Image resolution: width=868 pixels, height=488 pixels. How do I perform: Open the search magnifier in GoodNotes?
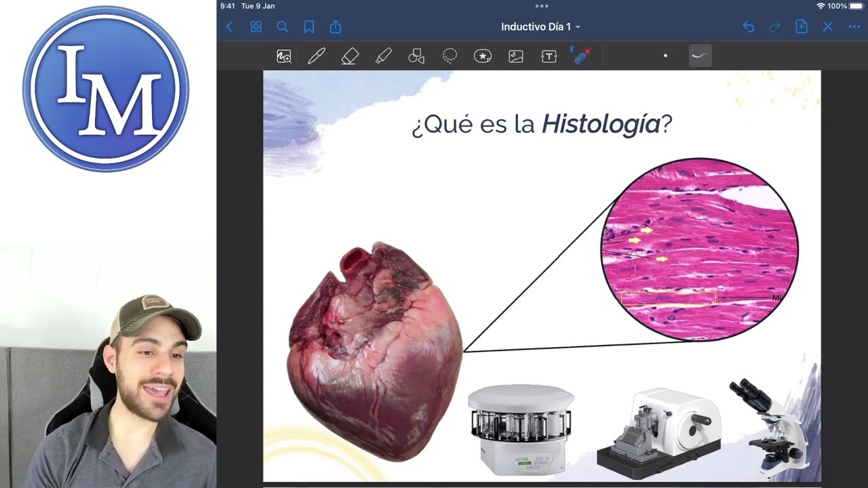point(283,27)
